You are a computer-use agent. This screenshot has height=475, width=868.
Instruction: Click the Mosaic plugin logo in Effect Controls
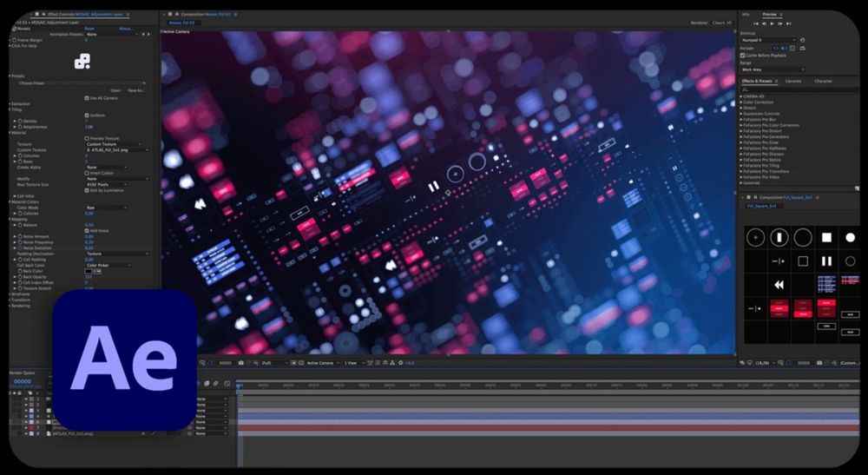pos(82,61)
